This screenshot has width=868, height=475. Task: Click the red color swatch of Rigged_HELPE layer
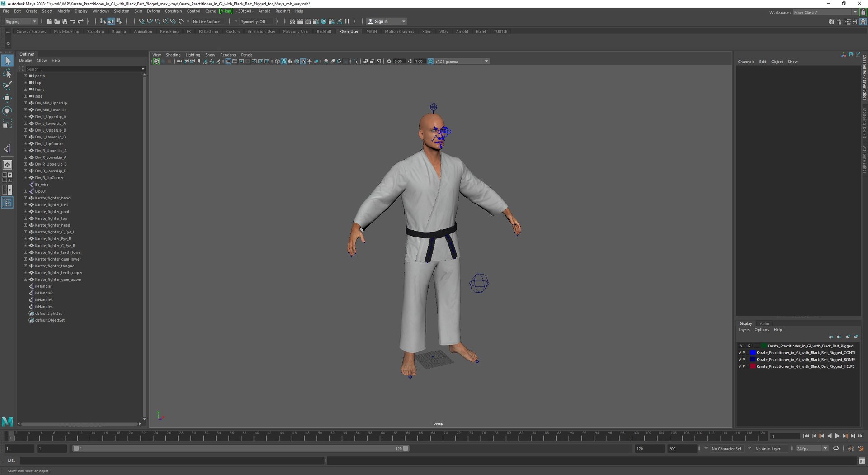(x=753, y=366)
